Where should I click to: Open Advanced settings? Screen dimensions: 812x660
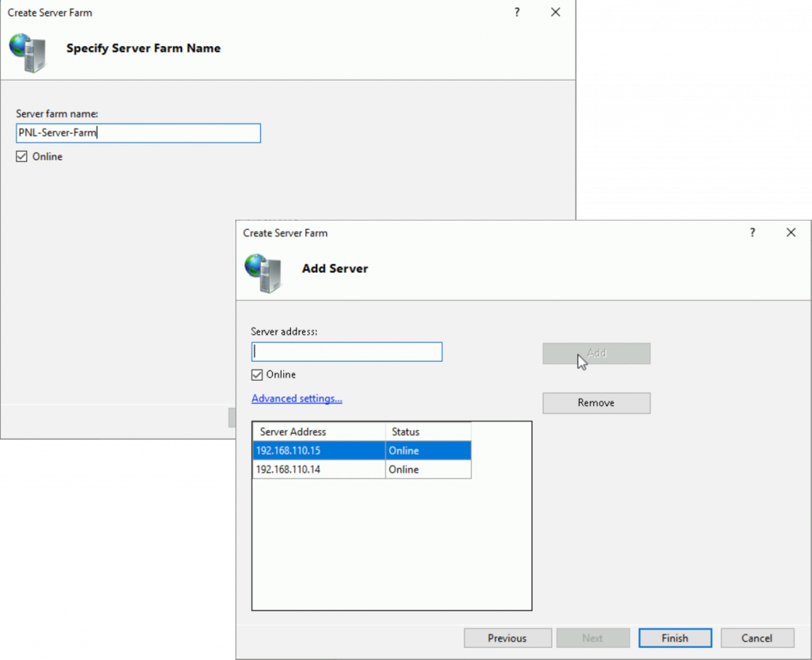click(297, 398)
